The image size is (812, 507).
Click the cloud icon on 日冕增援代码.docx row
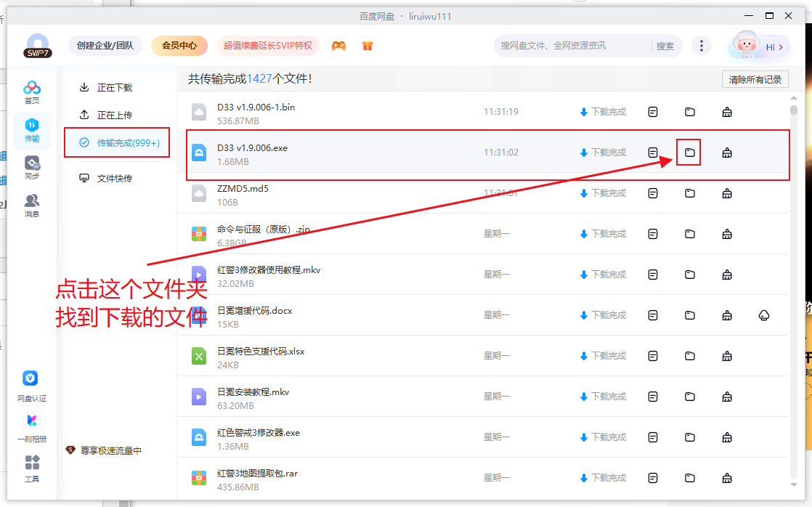pyautogui.click(x=764, y=315)
